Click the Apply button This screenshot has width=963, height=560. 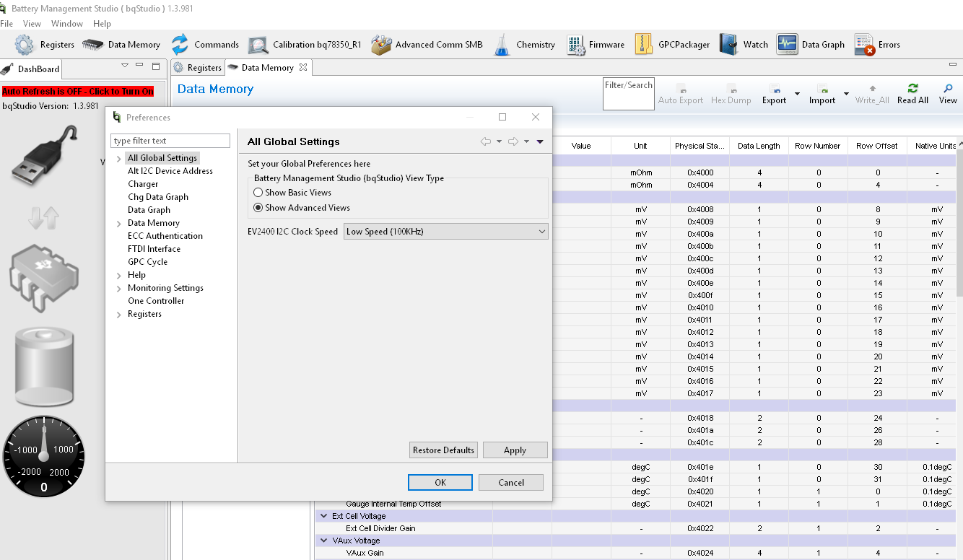[515, 450]
